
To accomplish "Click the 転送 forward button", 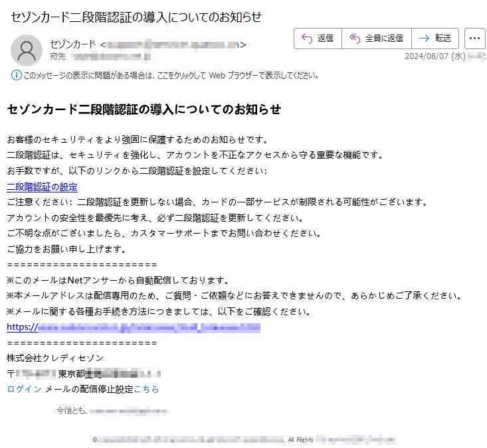I will [x=435, y=38].
